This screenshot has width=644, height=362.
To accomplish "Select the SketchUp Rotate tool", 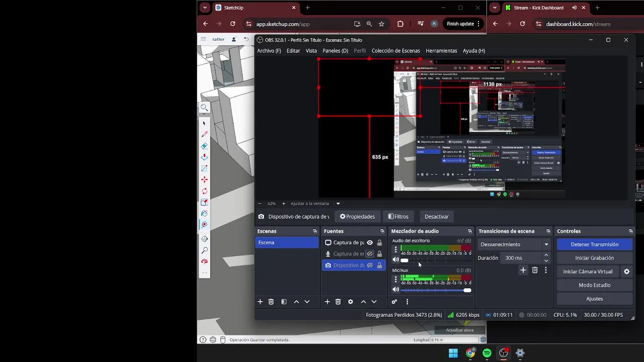I will 204,191.
